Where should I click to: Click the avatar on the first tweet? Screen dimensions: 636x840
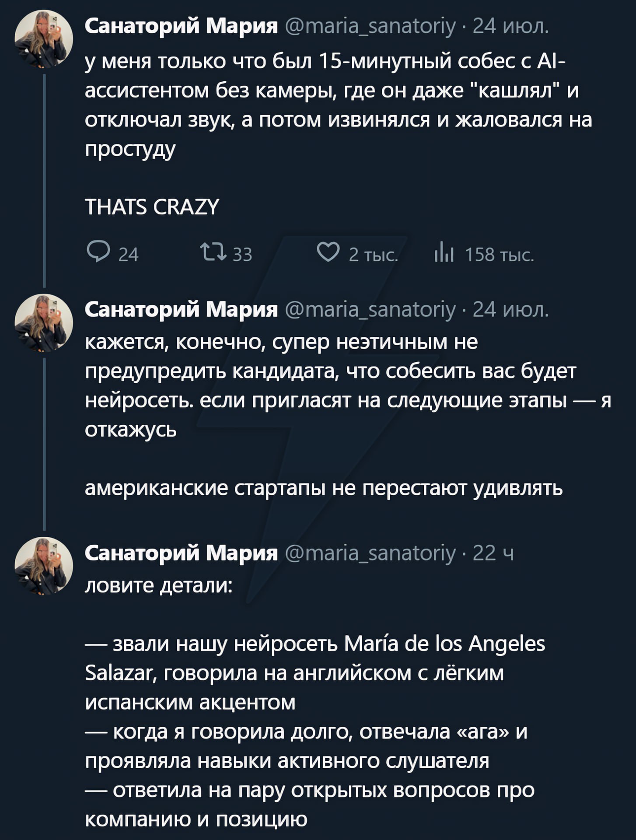(44, 39)
